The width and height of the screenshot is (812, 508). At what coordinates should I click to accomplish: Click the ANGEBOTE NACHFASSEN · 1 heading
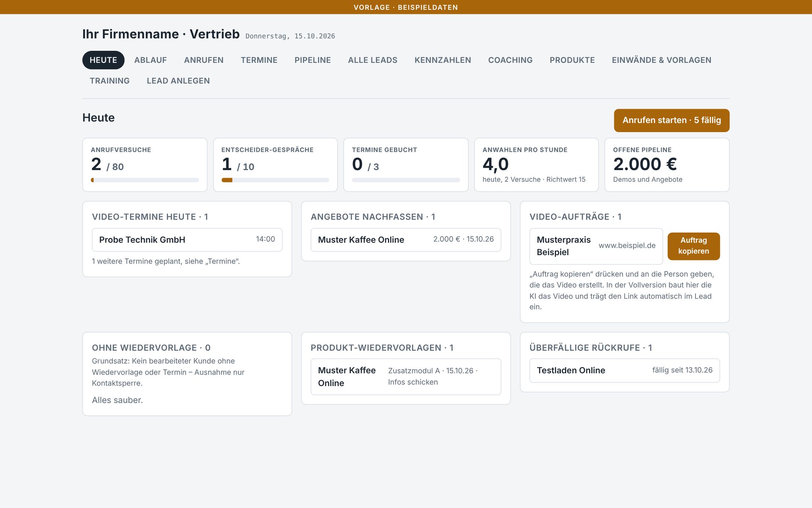click(373, 217)
